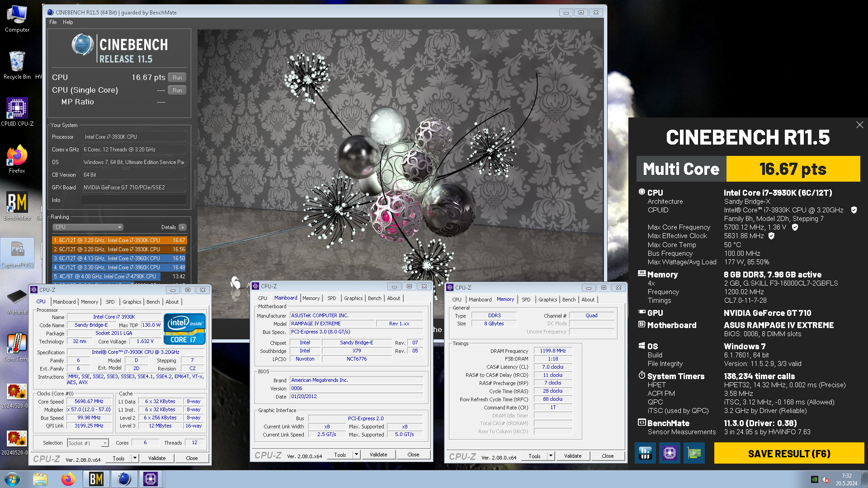Click verified shield beside CPUID line
The height and width of the screenshot is (488, 868).
click(854, 210)
